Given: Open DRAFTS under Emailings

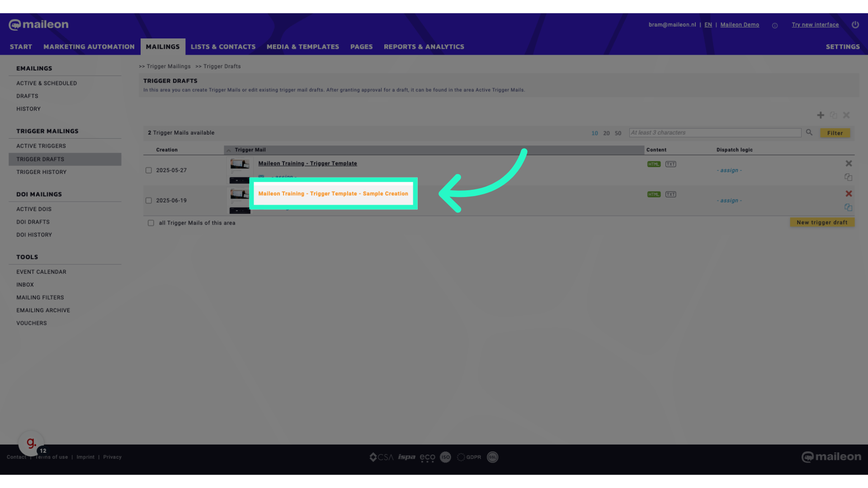Looking at the screenshot, I should click(27, 96).
